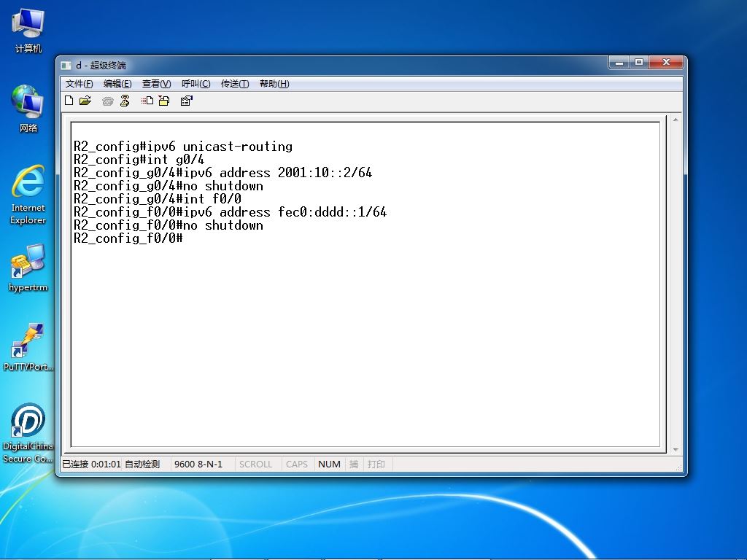Image resolution: width=747 pixels, height=560 pixels.
Task: Click the Open file toolbar icon
Action: pos(85,101)
